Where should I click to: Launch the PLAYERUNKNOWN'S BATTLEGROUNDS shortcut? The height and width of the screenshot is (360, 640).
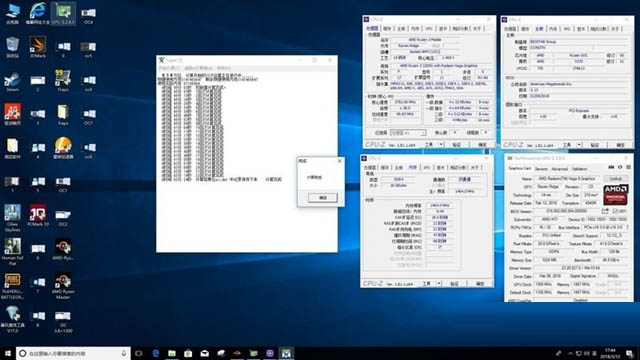click(12, 286)
